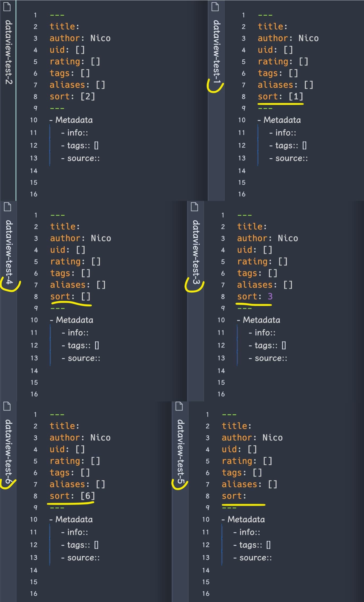Click 'aliases: []' in dataview-test-1
This screenshot has width=364, height=602.
(x=286, y=85)
